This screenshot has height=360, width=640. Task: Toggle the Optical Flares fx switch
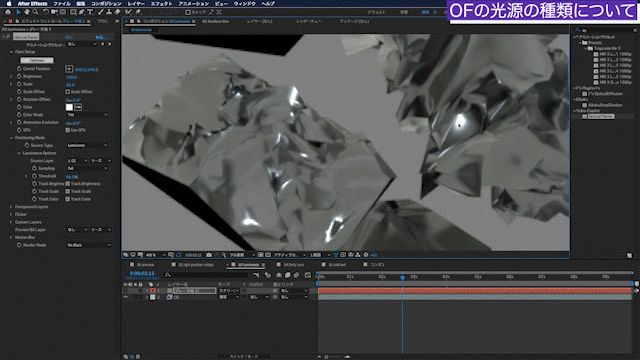[x=8, y=37]
